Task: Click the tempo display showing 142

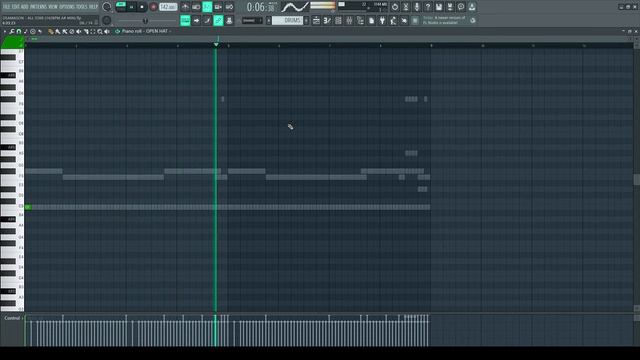Action: click(x=168, y=7)
